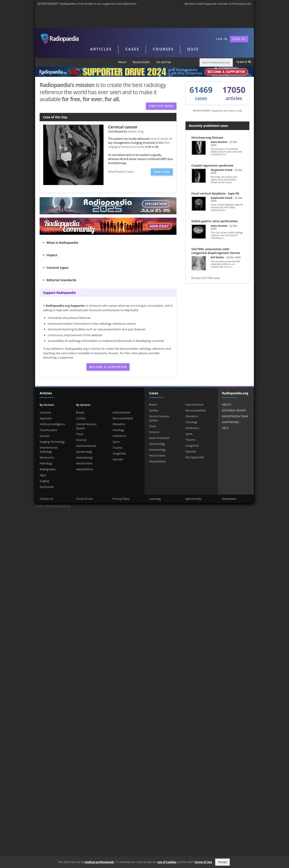Click BECOME A SUPPORTER in the drive banner
The width and height of the screenshot is (289, 868).
(x=226, y=72)
